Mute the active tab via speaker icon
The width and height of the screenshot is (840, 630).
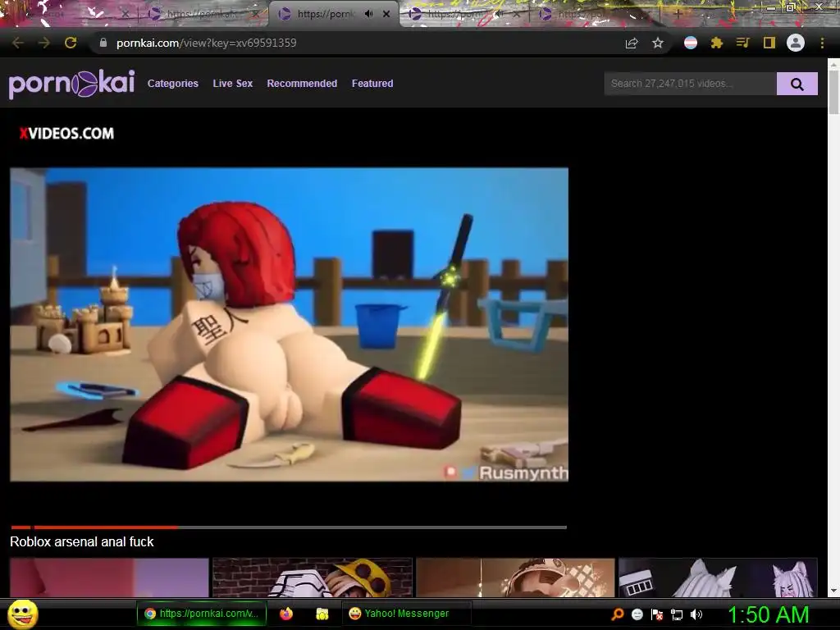368,14
